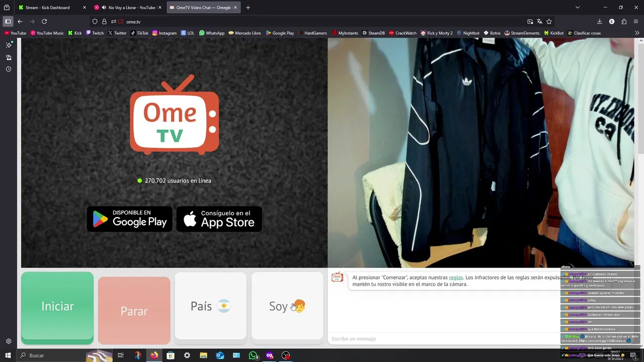Open the reglas rules link
This screenshot has height=362, width=644.
(x=456, y=278)
